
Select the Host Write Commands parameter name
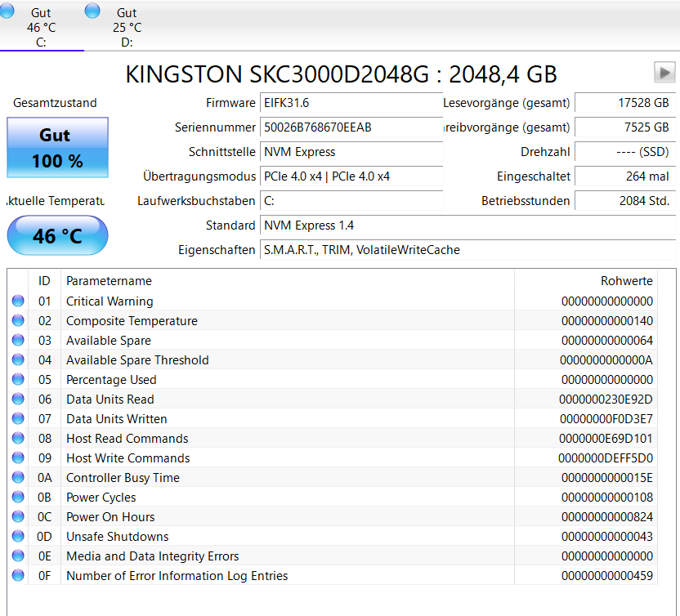pyautogui.click(x=128, y=458)
